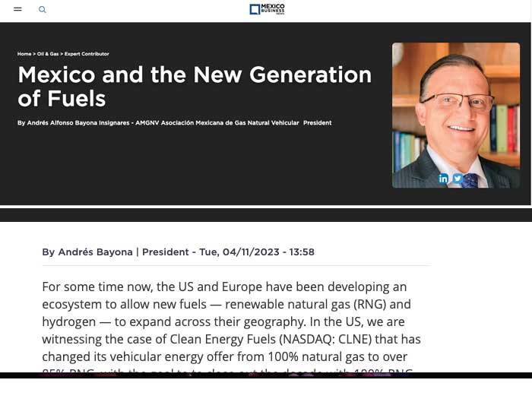Open Expert Contributor breadcrumb link

tap(87, 54)
